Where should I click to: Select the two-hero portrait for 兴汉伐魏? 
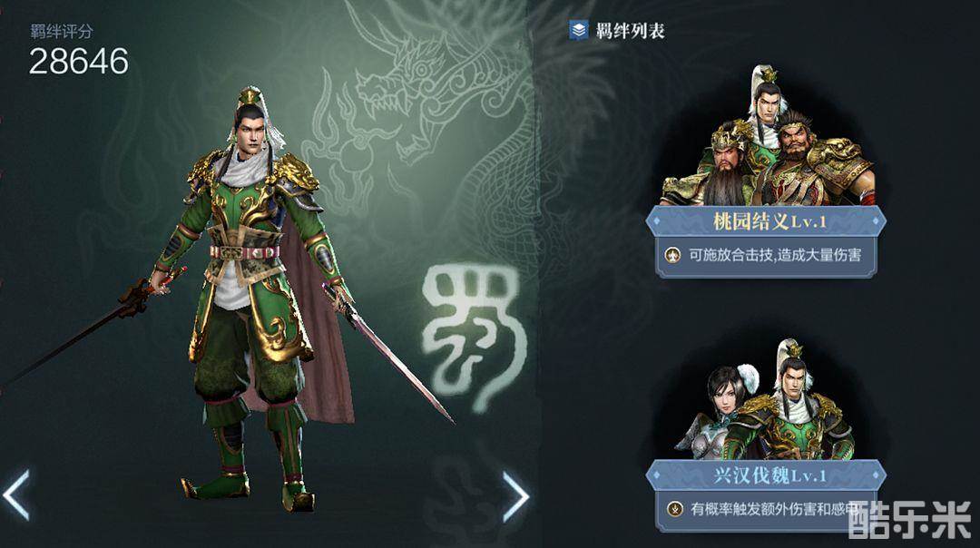tap(766, 400)
